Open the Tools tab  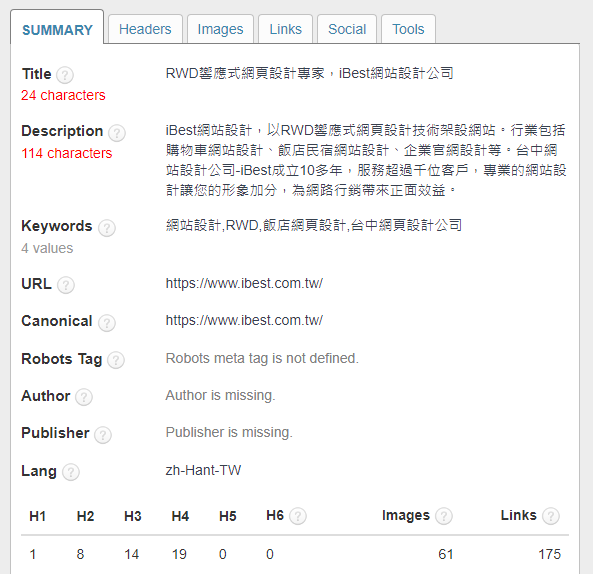coord(408,29)
